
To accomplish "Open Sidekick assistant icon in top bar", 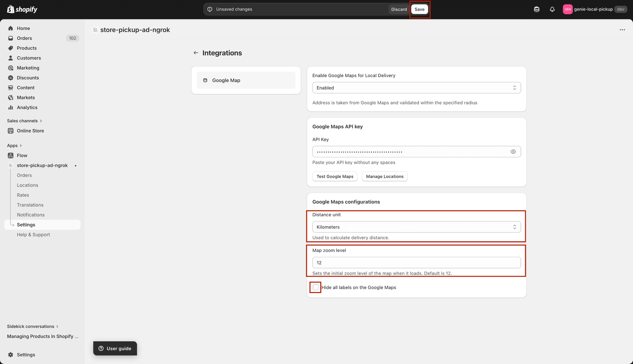I will tap(537, 9).
